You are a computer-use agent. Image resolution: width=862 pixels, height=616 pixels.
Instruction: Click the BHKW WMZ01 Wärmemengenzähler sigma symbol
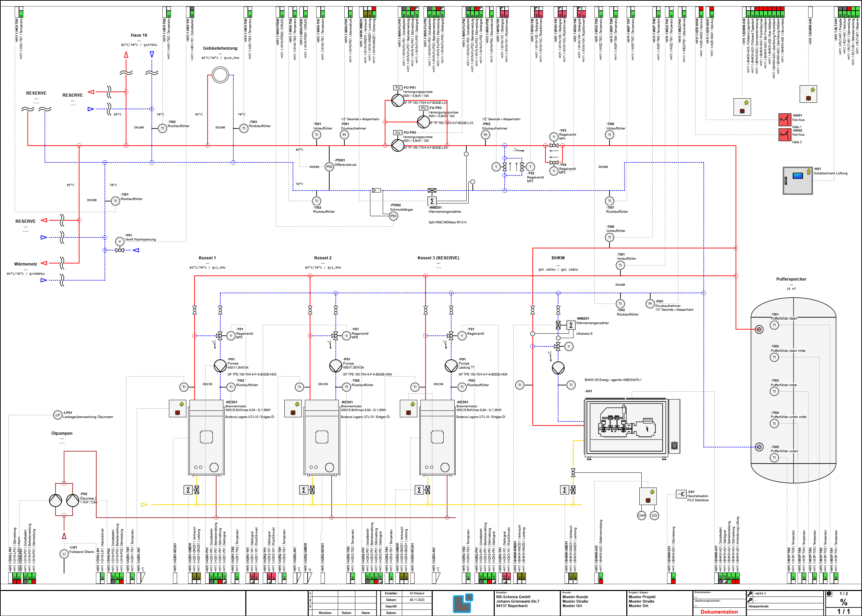pos(571,325)
